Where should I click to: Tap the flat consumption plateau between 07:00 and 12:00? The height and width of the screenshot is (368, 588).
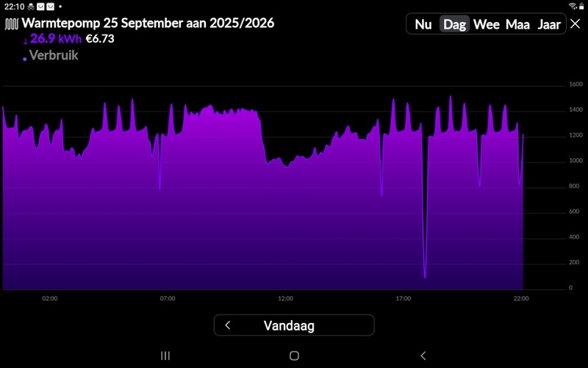coord(221,111)
